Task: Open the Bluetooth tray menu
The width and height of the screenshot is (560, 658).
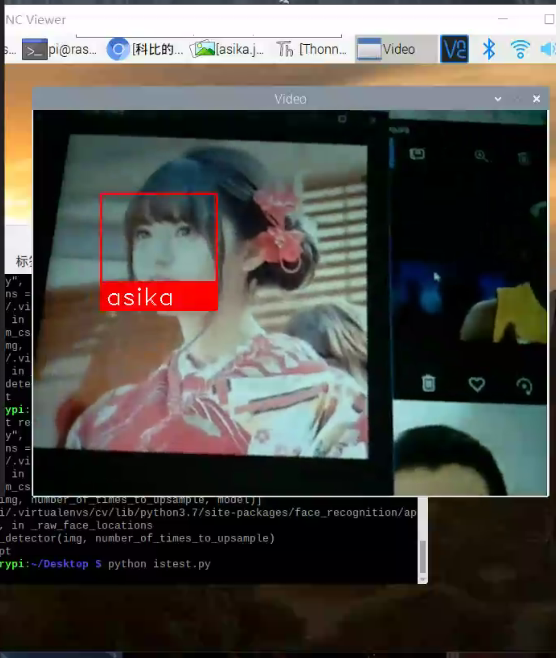Action: tap(489, 49)
